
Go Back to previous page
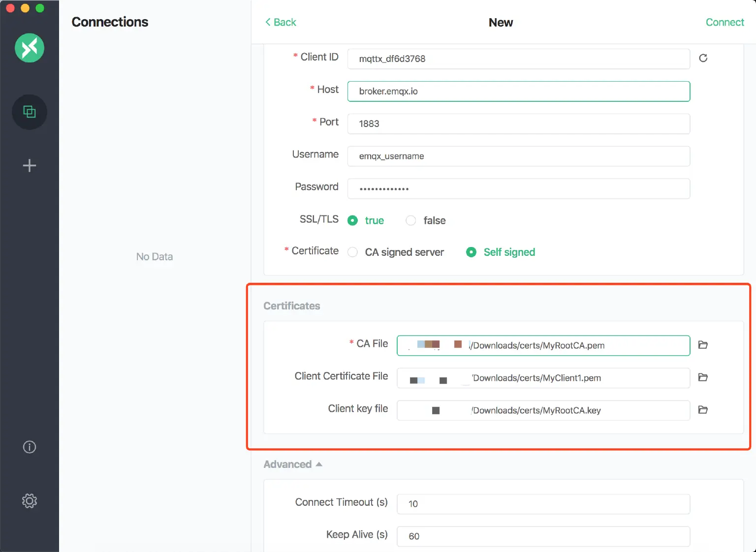tap(281, 22)
